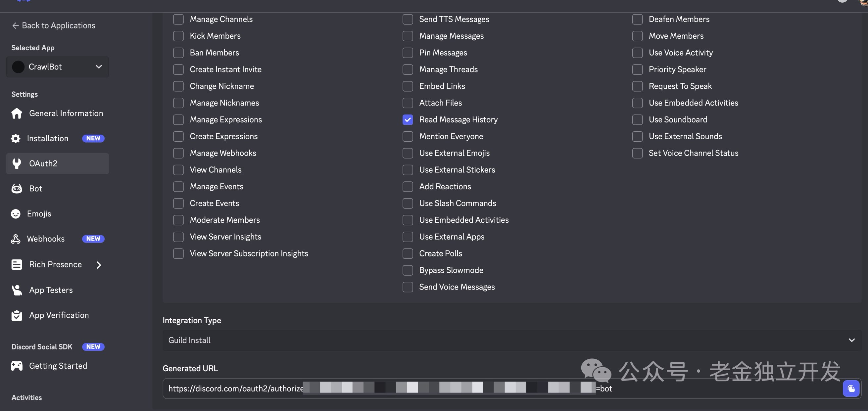Image resolution: width=868 pixels, height=411 pixels.
Task: Go Back to Applications
Action: [54, 25]
